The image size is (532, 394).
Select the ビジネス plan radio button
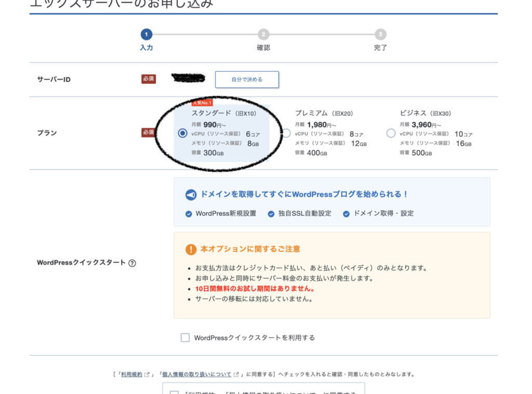point(391,133)
